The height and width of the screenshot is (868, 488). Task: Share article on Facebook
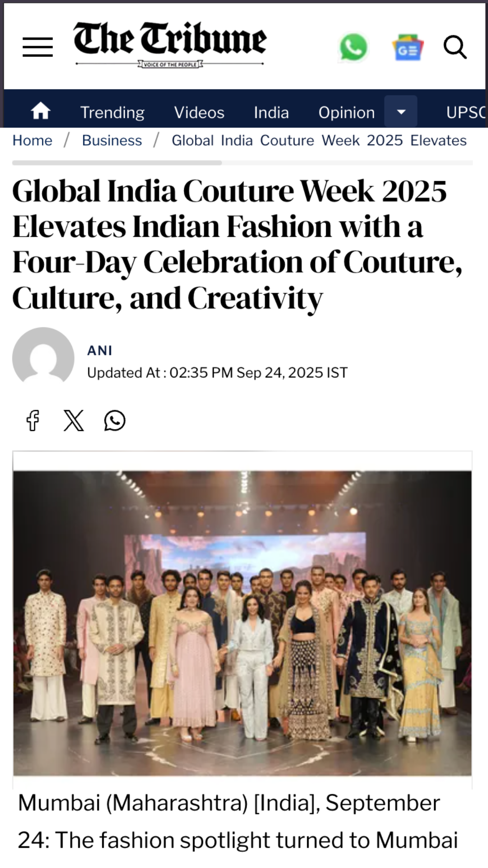(x=33, y=420)
